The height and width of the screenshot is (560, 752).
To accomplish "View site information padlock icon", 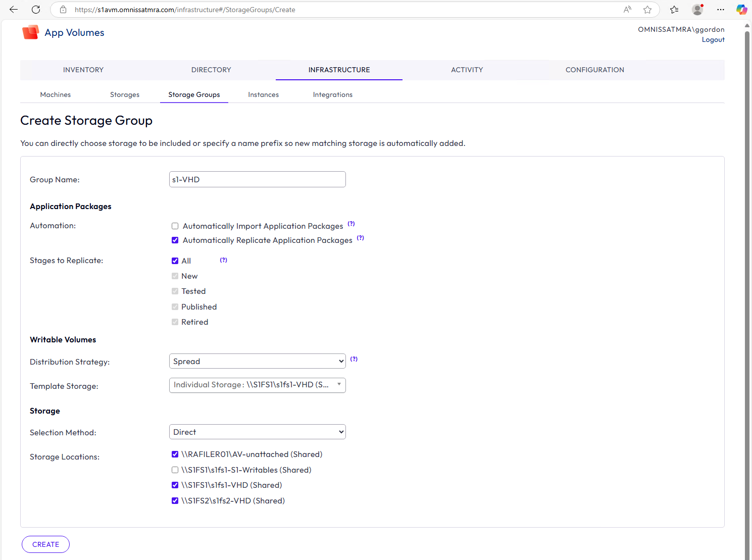I will coord(63,10).
